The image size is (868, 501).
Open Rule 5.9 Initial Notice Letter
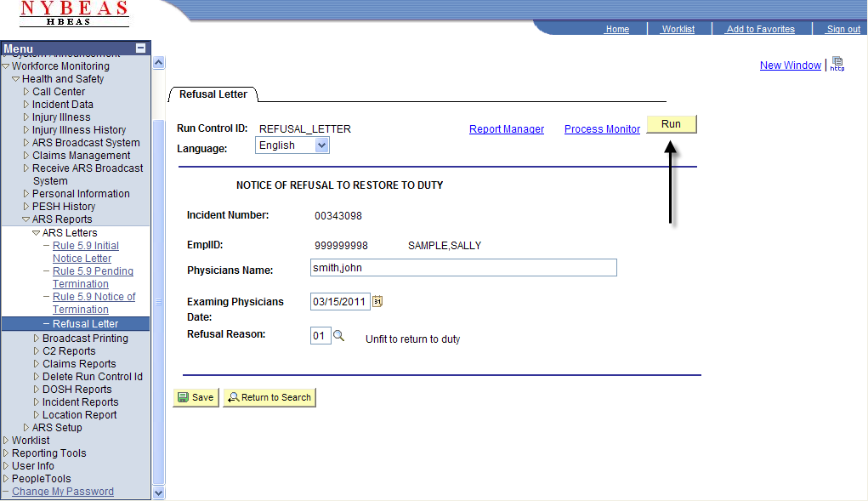coord(86,252)
